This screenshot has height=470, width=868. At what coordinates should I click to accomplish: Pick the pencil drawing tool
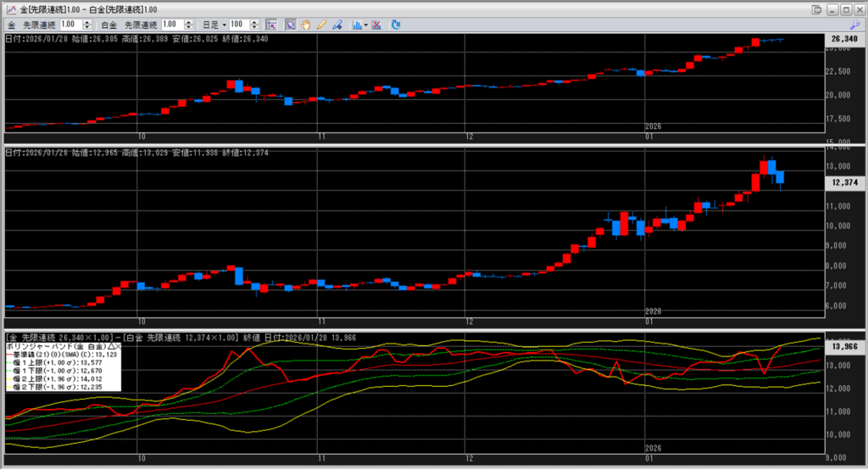click(x=321, y=25)
